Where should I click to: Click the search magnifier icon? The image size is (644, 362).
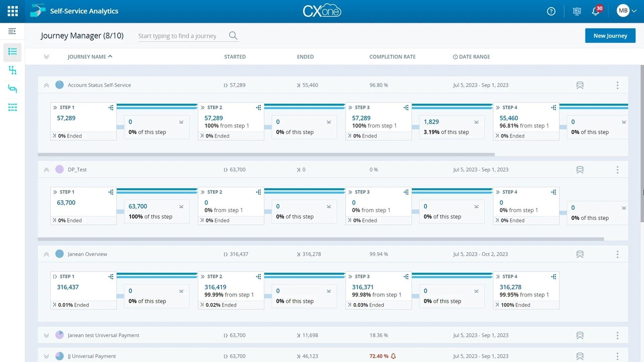(233, 36)
